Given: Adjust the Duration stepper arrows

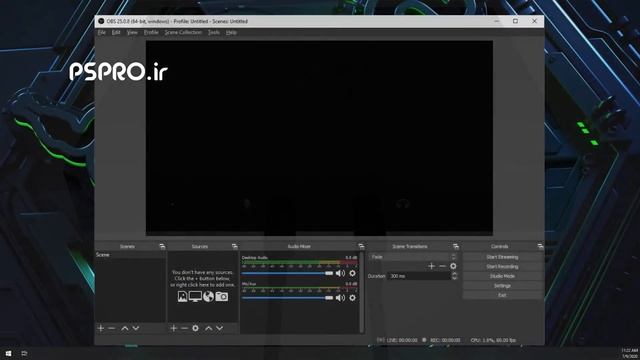Looking at the screenshot, I should [454, 276].
